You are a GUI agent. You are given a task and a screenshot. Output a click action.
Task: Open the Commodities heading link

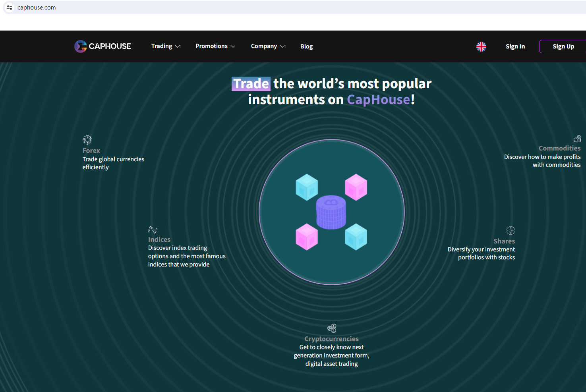point(559,148)
